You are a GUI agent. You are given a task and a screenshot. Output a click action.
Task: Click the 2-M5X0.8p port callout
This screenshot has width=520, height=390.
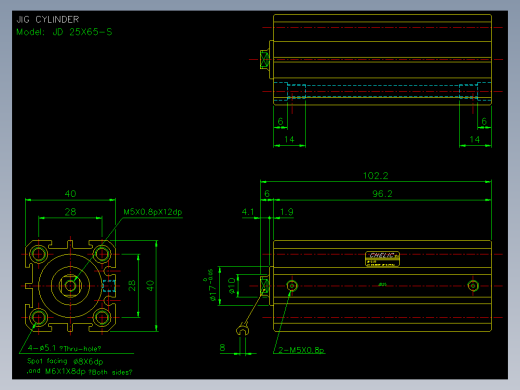301,350
